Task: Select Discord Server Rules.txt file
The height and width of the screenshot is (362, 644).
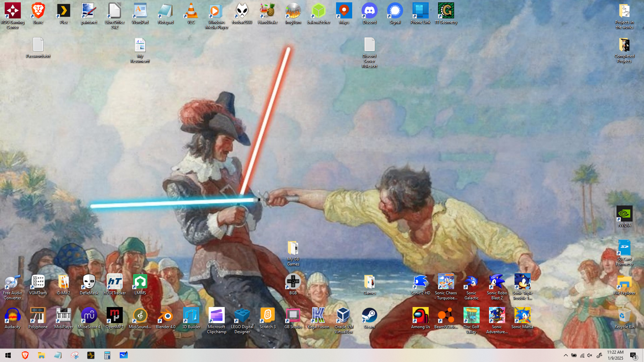Action: pos(369,53)
